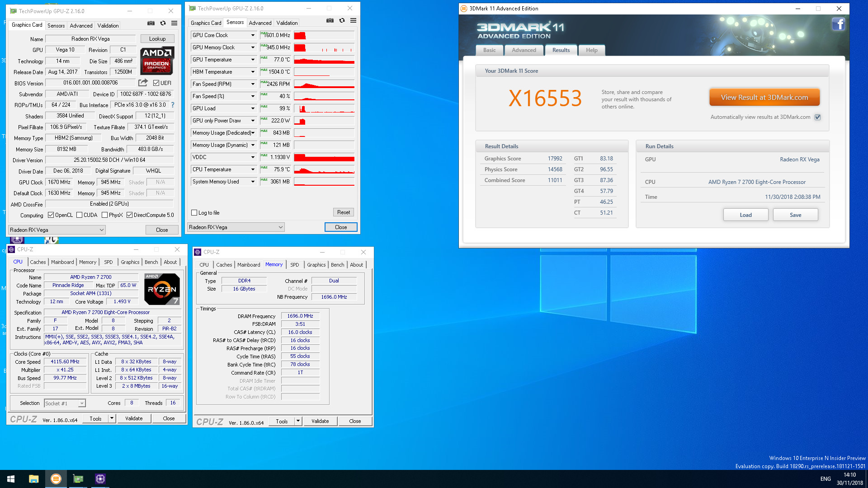Click View Result at 3DMark.com button

pyautogui.click(x=764, y=98)
